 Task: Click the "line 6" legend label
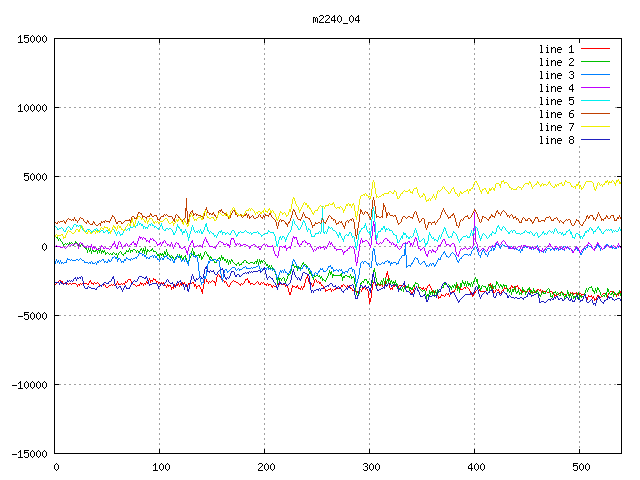pyautogui.click(x=557, y=114)
